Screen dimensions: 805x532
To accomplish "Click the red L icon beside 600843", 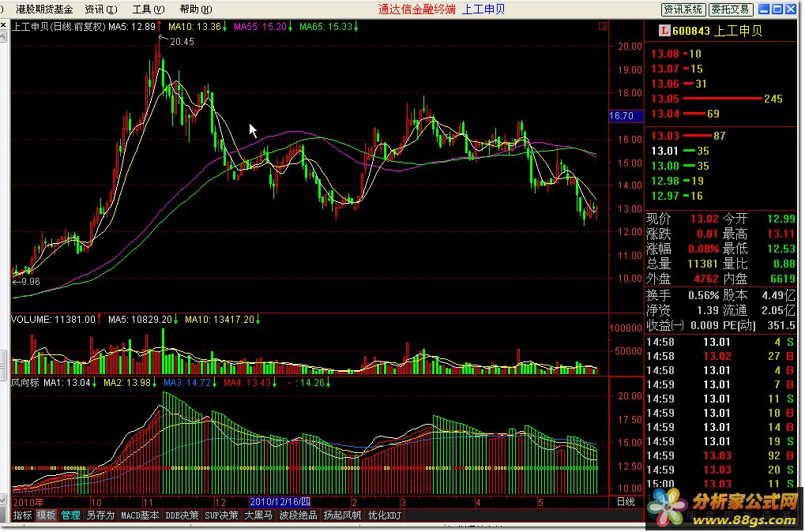I will point(664,31).
